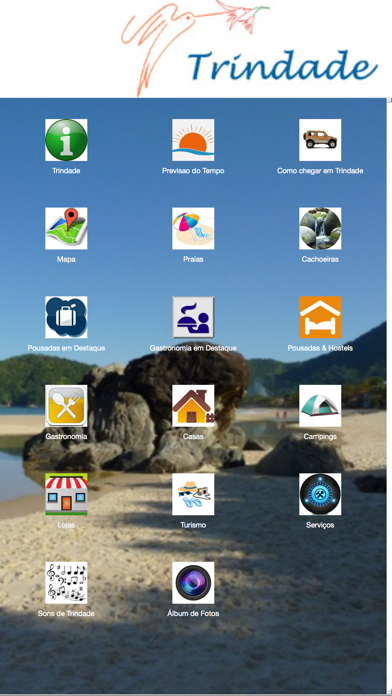Screen dimensions: 392x696
Task: Click the Cachoeiras text label
Action: (x=320, y=259)
